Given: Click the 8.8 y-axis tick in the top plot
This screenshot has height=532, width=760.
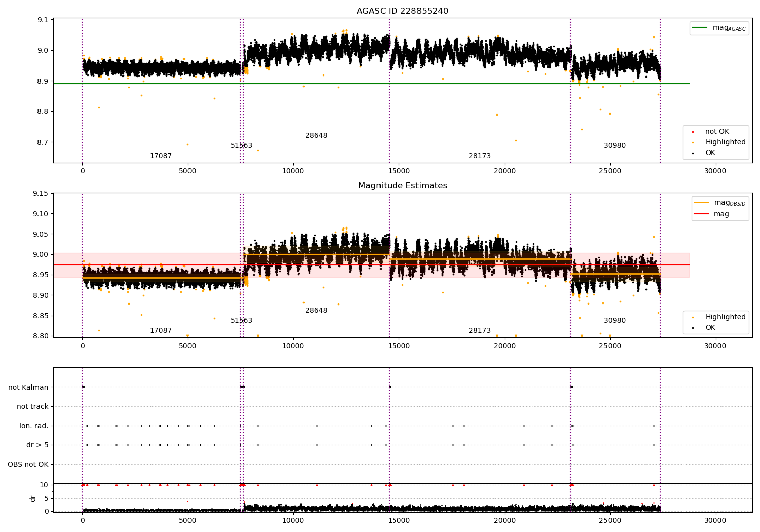Looking at the screenshot, I should coord(43,112).
